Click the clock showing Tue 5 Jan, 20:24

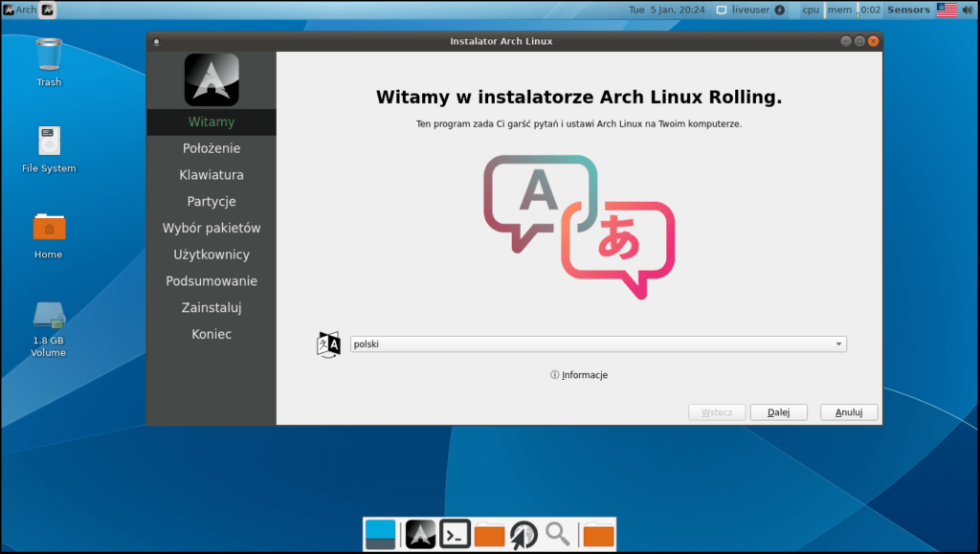point(666,10)
